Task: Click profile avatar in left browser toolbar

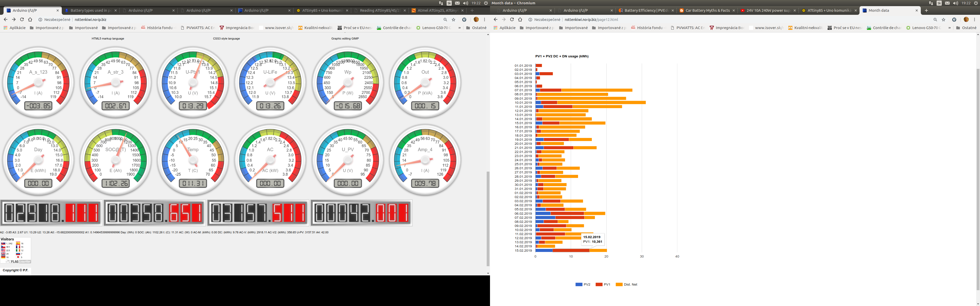Action: click(x=476, y=19)
